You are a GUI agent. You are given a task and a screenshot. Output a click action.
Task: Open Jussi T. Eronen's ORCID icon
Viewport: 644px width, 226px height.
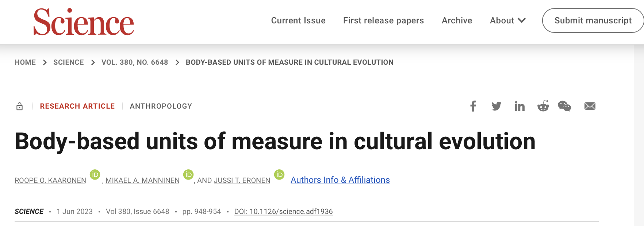coord(279,175)
